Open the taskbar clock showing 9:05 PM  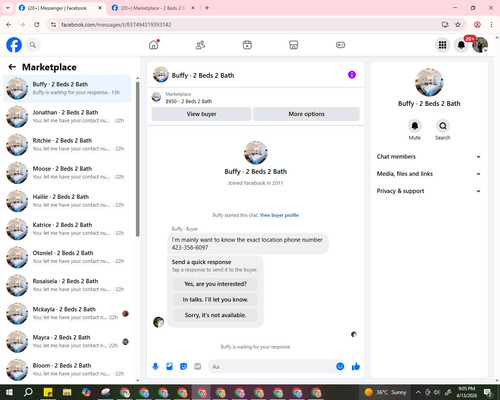(467, 392)
